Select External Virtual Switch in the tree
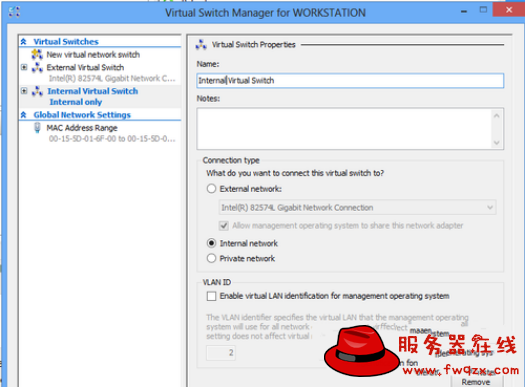525x387 pixels. click(85, 68)
